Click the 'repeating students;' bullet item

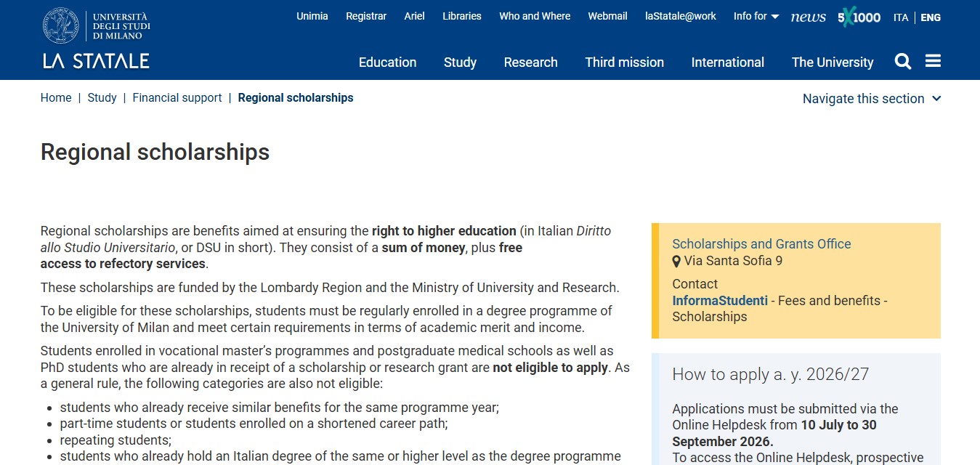[x=116, y=440]
